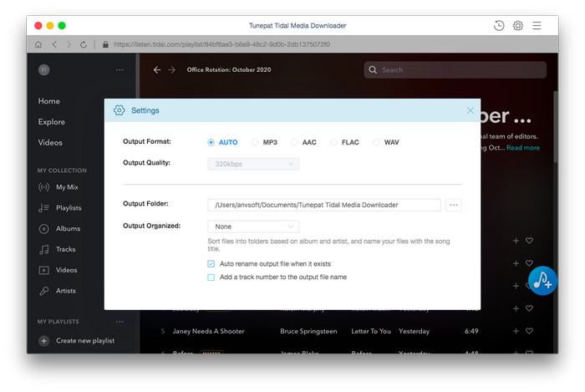Click Janey Needs A Shooter track title
This screenshot has height=392, width=585.
(209, 331)
